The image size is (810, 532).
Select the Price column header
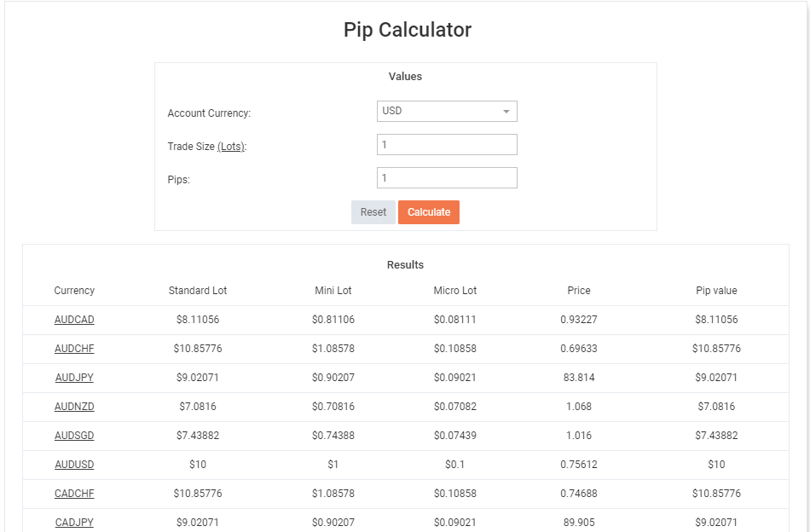[x=579, y=291]
